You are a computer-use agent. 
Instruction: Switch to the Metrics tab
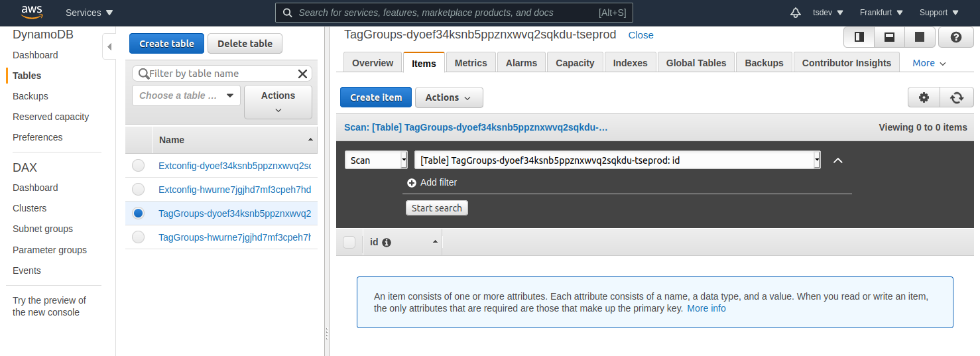[x=471, y=63]
